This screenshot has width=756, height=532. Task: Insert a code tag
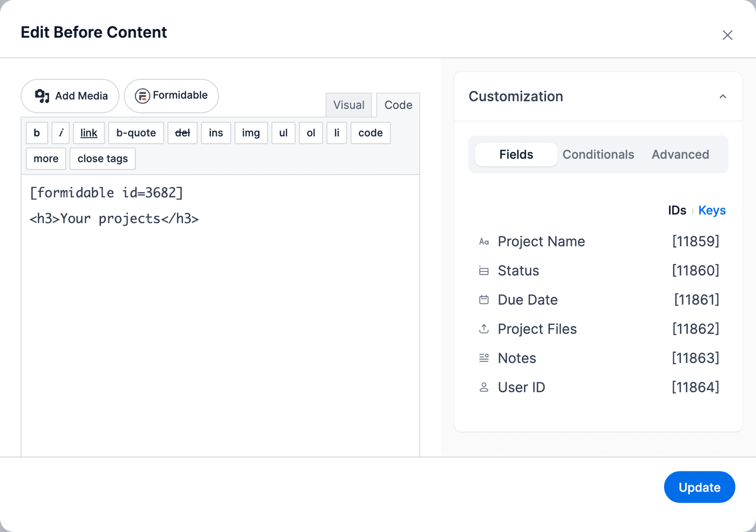coord(370,133)
